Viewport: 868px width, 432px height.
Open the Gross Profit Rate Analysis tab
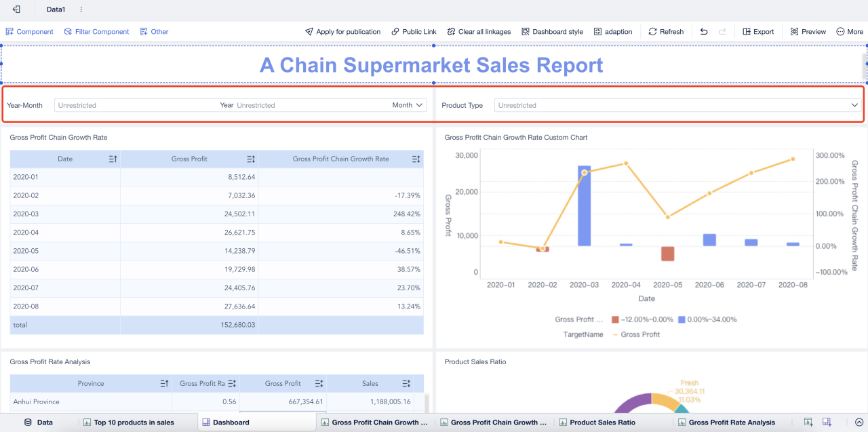point(726,423)
